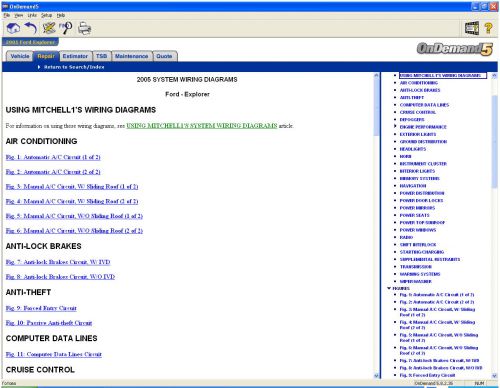The height and width of the screenshot is (388, 500).
Task: Click the Find magnifier toolbar icon
Action: (66, 28)
